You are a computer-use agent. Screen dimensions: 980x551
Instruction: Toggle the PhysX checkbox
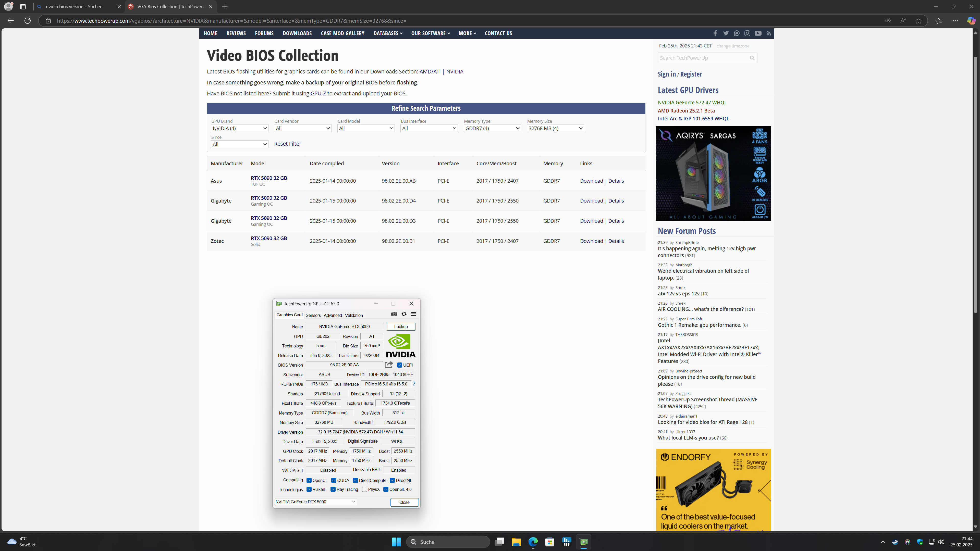coord(364,490)
